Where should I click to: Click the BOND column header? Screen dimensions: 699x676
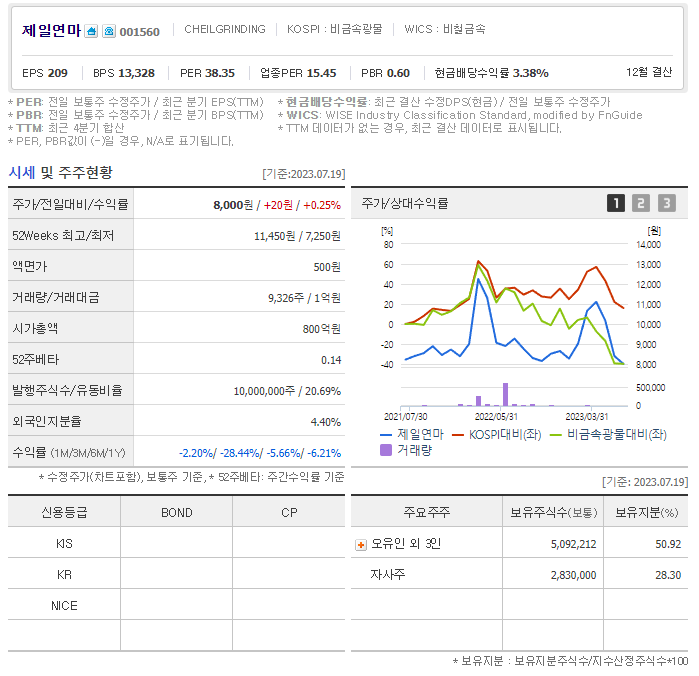tap(177, 513)
